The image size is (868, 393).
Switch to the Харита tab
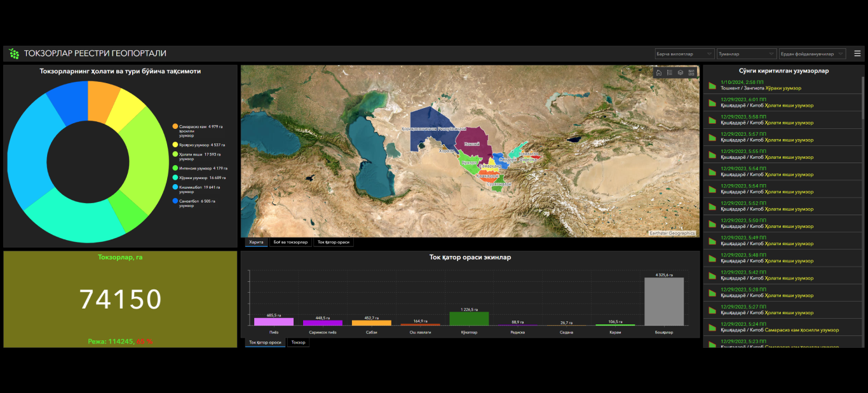(x=256, y=242)
